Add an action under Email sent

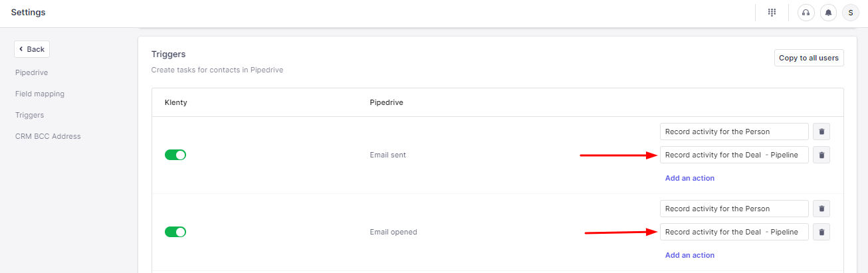(690, 178)
